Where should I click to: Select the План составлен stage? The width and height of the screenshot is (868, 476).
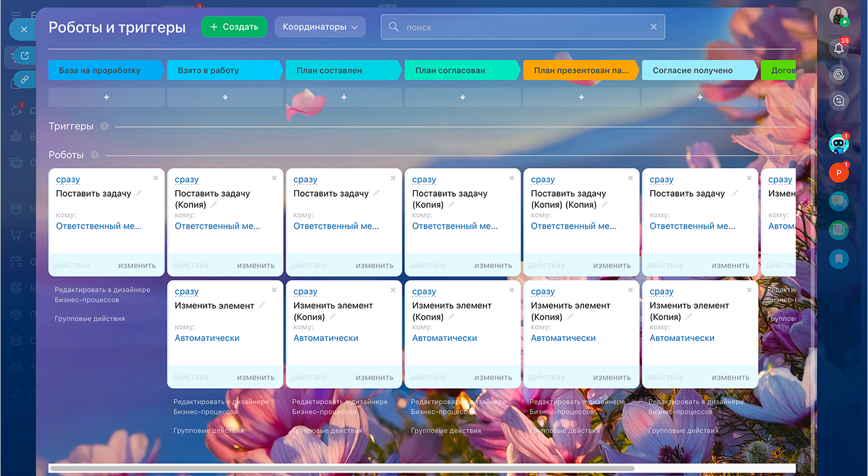coord(344,70)
